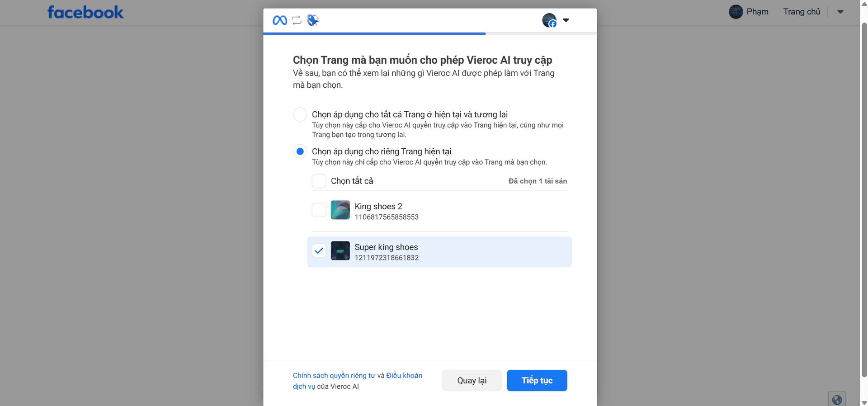Click the blue progress bar under header
868x406 pixels.
tap(374, 33)
